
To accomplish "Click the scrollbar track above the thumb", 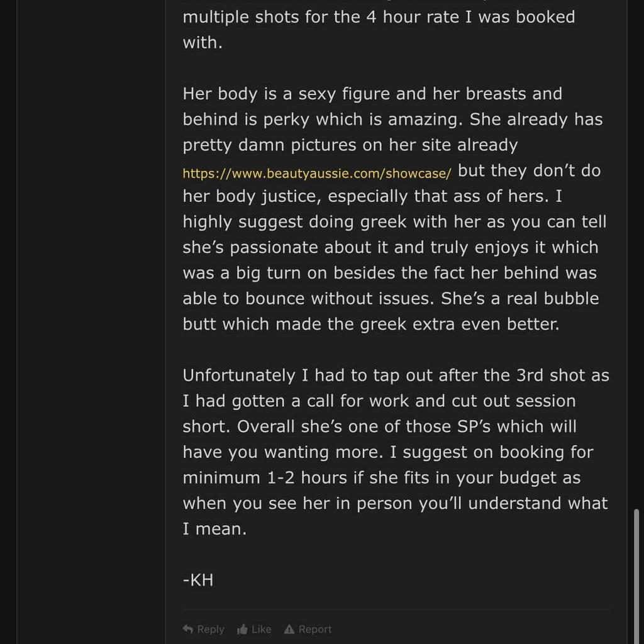I will [x=636, y=252].
